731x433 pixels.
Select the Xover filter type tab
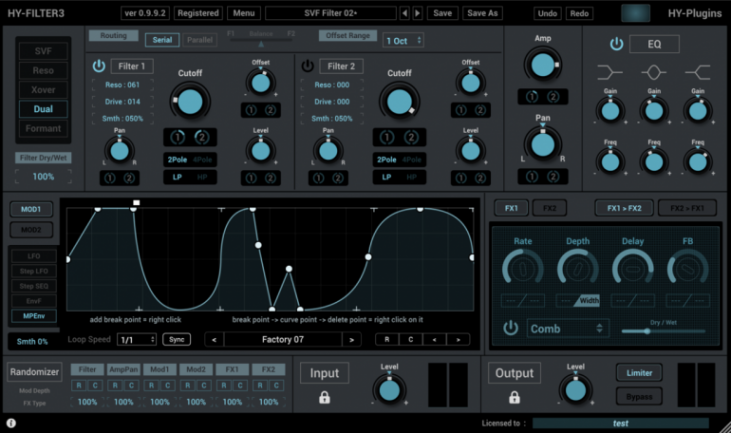[x=43, y=89]
